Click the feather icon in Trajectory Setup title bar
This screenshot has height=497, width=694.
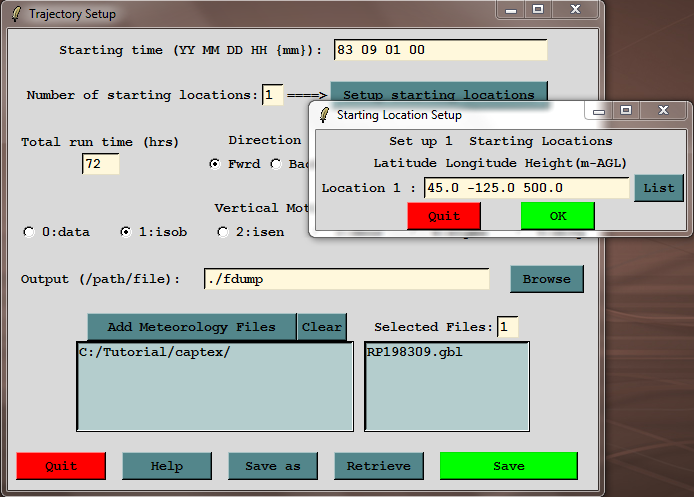coord(16,14)
